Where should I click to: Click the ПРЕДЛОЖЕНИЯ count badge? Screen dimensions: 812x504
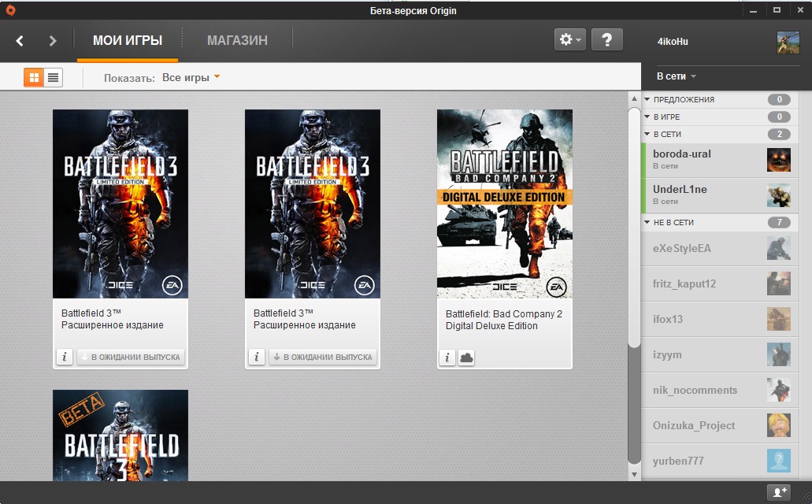(x=779, y=99)
